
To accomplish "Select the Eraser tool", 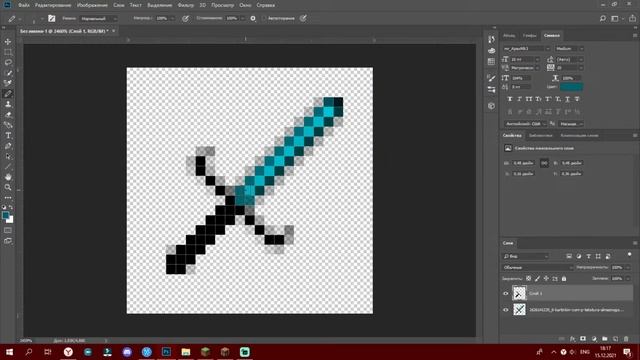I will (x=8, y=115).
